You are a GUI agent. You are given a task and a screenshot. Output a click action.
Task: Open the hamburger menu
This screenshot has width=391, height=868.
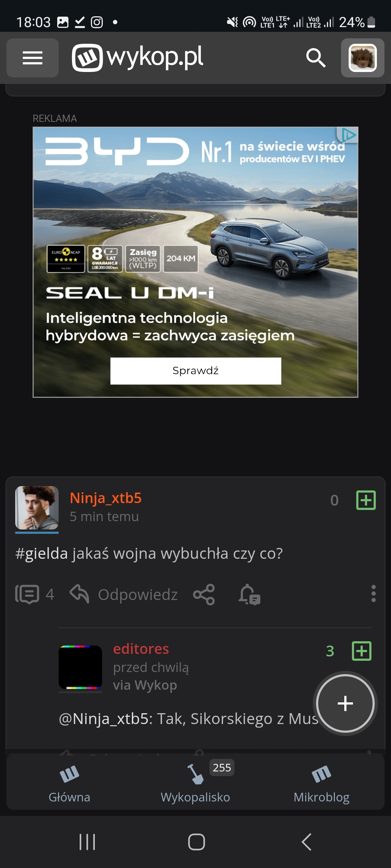click(33, 58)
